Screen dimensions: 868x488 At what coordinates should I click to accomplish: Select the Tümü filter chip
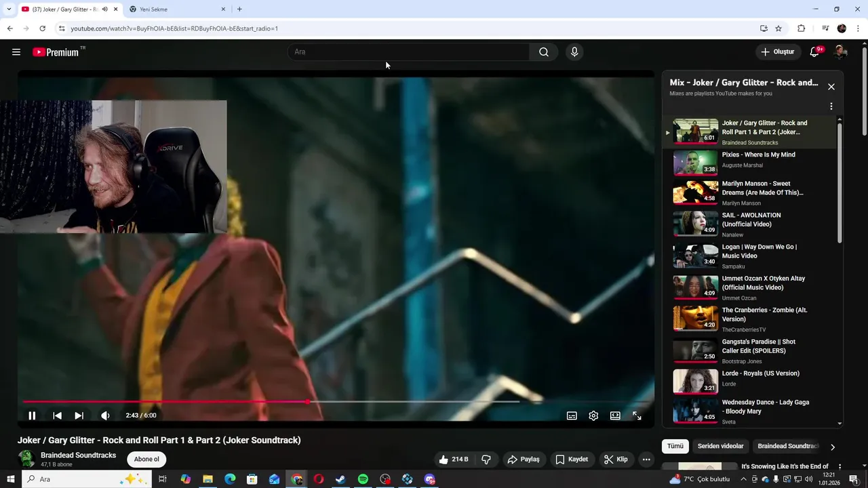tap(675, 446)
